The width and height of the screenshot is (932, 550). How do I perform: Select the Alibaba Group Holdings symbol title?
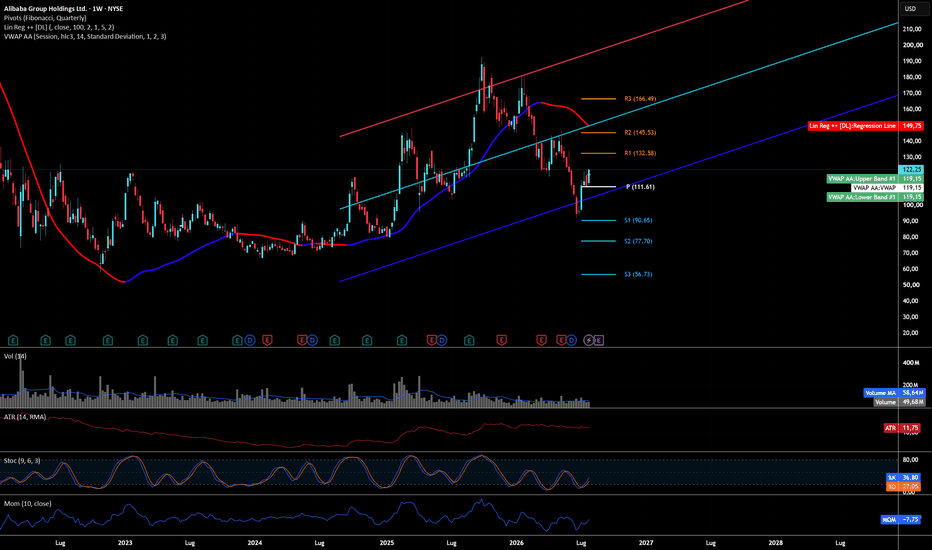[64, 9]
